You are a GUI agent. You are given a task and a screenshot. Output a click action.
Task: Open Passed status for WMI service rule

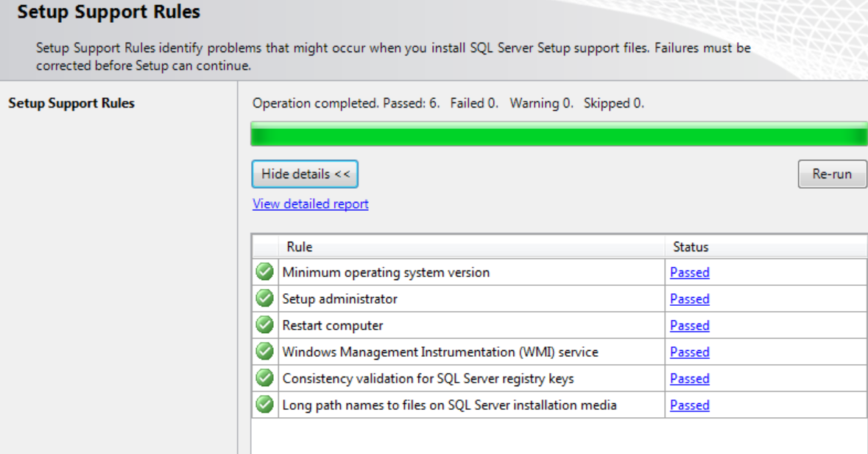(x=690, y=352)
